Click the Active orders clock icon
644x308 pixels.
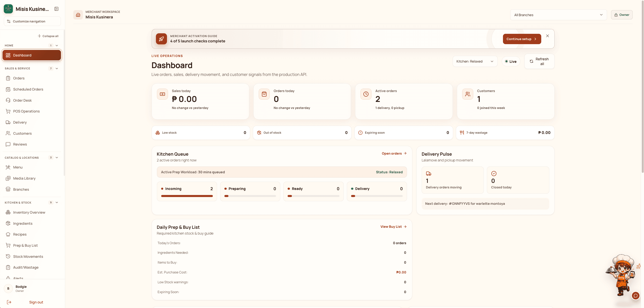point(366,94)
